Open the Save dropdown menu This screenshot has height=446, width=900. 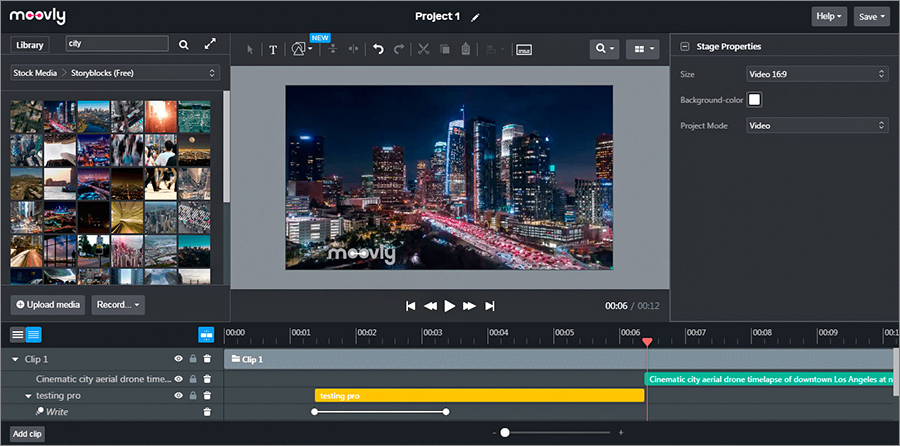pos(872,17)
